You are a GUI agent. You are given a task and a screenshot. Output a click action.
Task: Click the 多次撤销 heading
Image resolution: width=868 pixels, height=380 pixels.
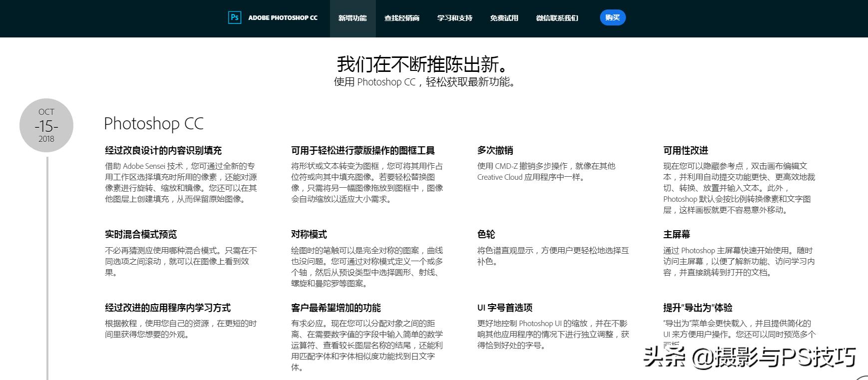coord(495,150)
